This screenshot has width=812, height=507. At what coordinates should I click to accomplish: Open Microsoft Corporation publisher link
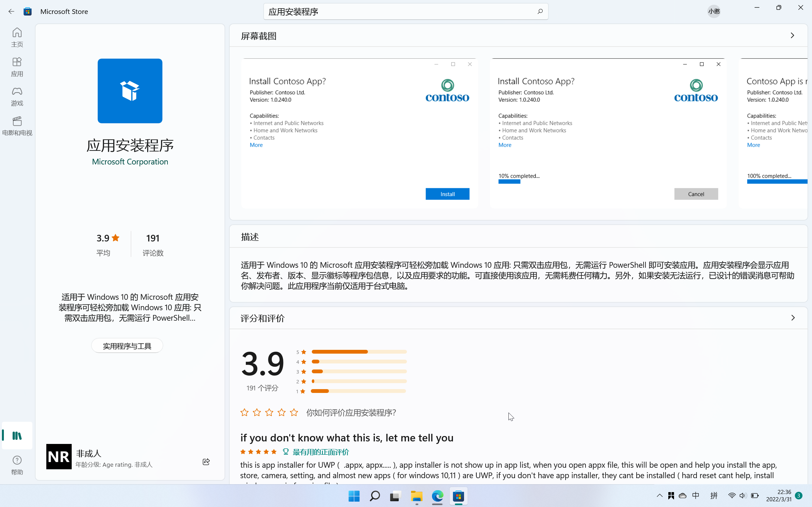130,162
